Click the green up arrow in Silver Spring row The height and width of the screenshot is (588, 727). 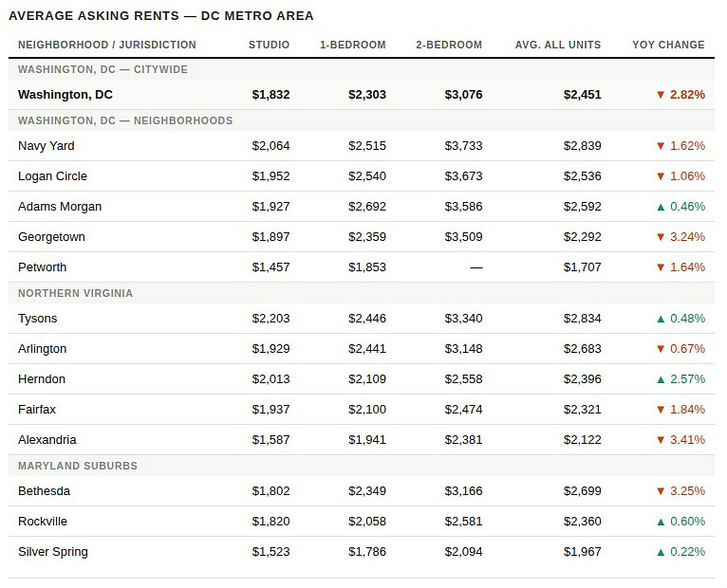pos(661,552)
